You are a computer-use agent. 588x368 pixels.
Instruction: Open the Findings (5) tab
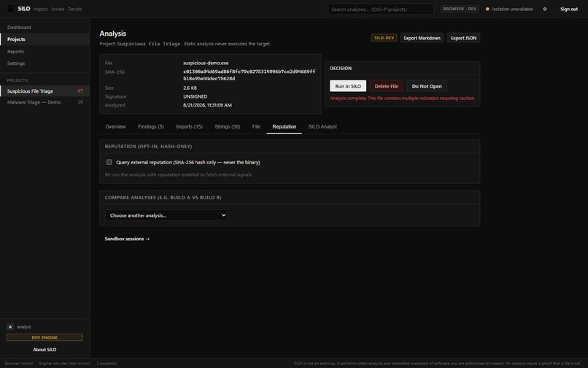(x=151, y=126)
